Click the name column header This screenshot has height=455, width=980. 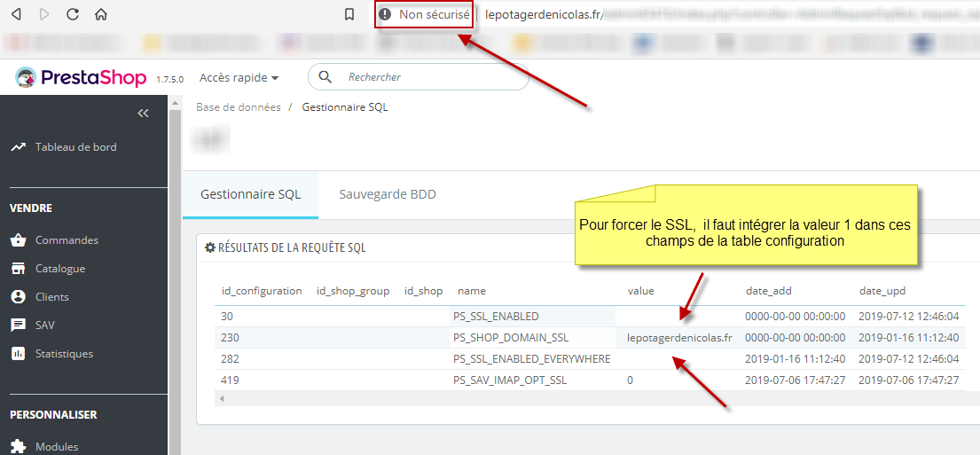coord(472,291)
